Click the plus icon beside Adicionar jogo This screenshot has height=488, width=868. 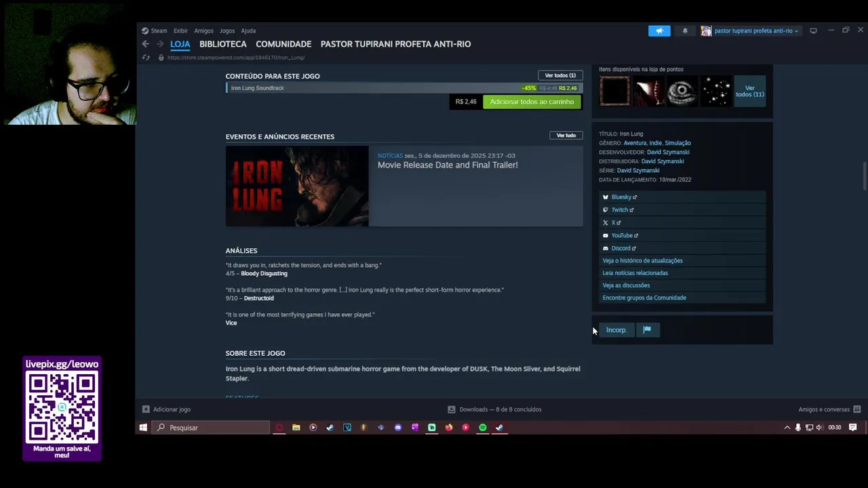146,409
